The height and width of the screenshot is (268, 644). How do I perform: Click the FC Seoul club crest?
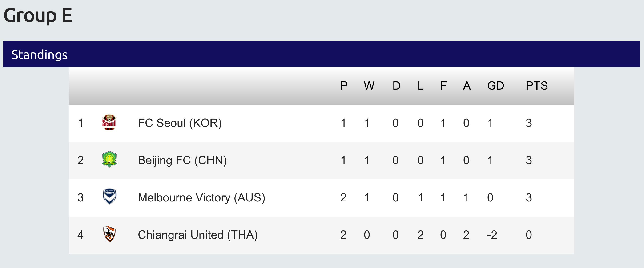pos(109,122)
